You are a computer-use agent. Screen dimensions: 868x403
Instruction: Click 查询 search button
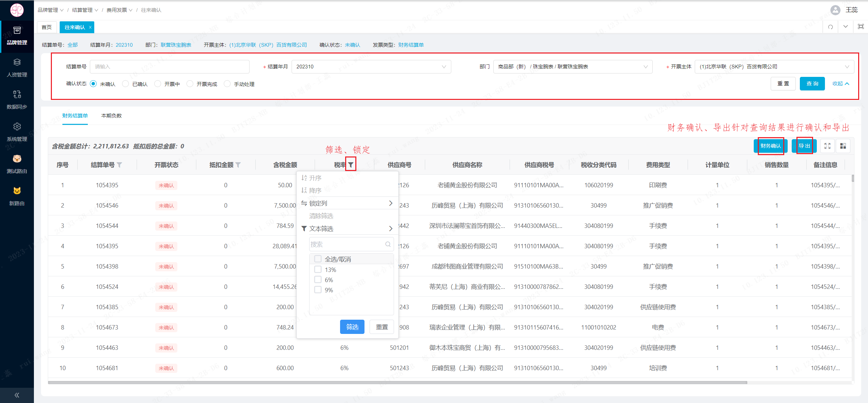click(812, 84)
